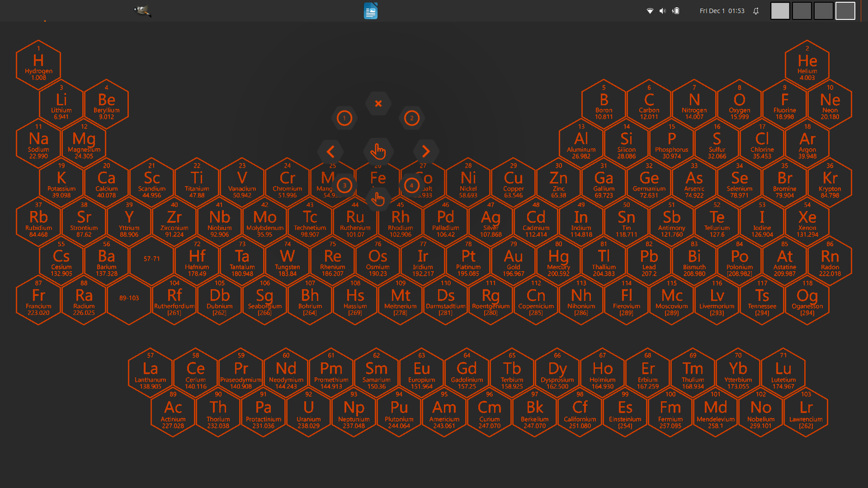
Task: Select workspace 1 circle in the radial menu
Action: pos(344,118)
